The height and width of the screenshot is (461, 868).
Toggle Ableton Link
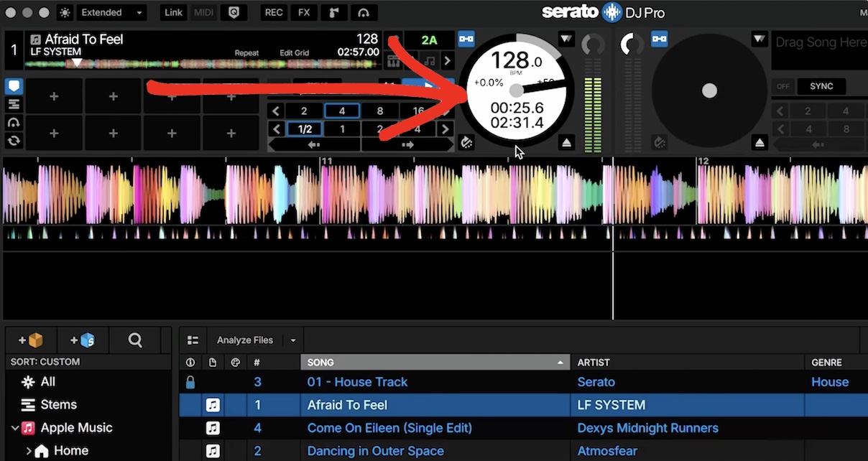click(x=173, y=12)
